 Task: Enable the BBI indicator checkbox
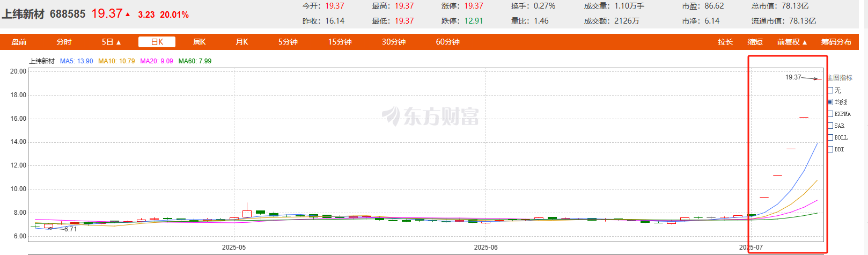click(x=830, y=149)
